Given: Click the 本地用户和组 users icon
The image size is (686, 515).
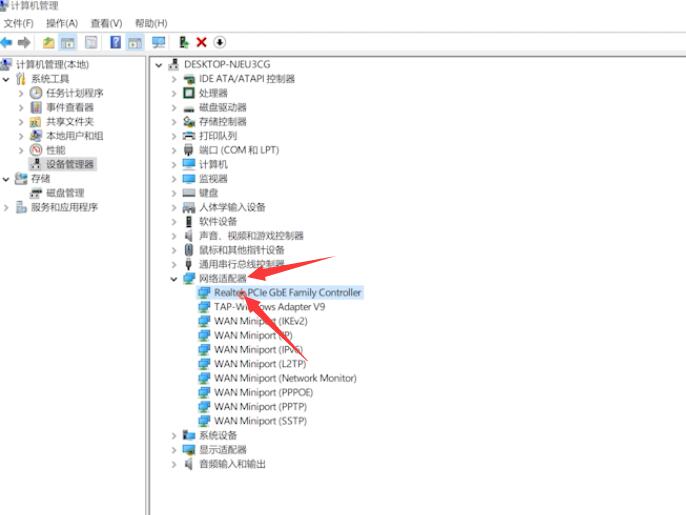Looking at the screenshot, I should coord(36,136).
